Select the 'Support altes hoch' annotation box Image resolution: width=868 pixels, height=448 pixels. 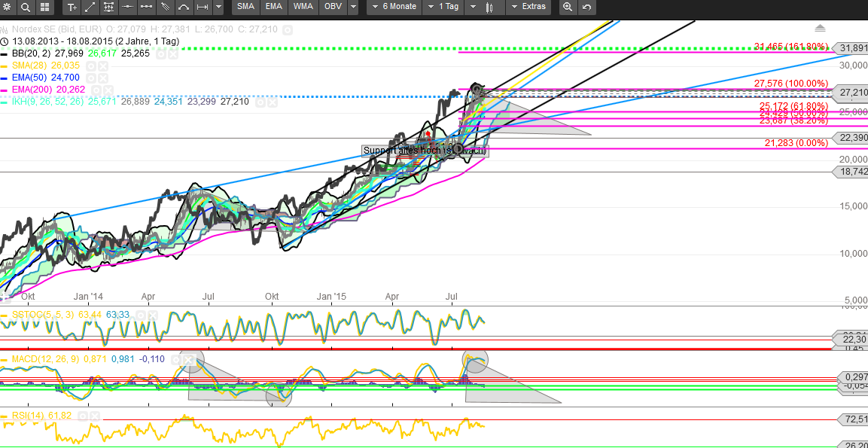tap(425, 150)
